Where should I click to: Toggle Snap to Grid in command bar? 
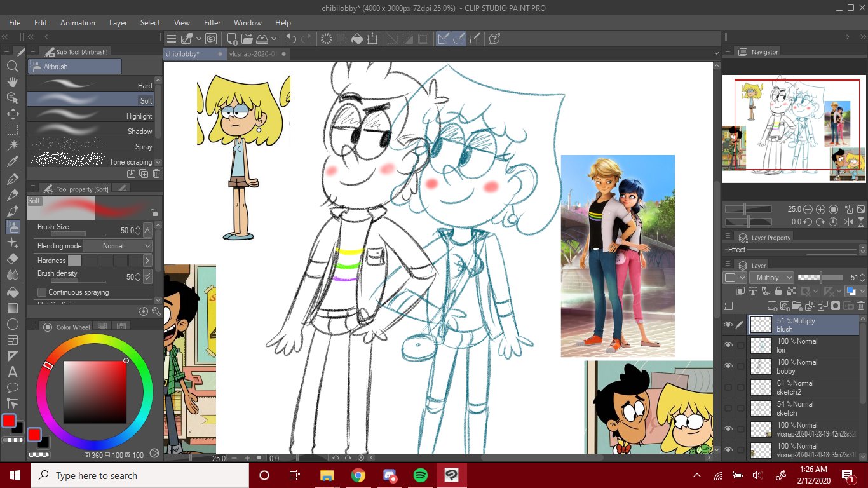pyautogui.click(x=474, y=39)
